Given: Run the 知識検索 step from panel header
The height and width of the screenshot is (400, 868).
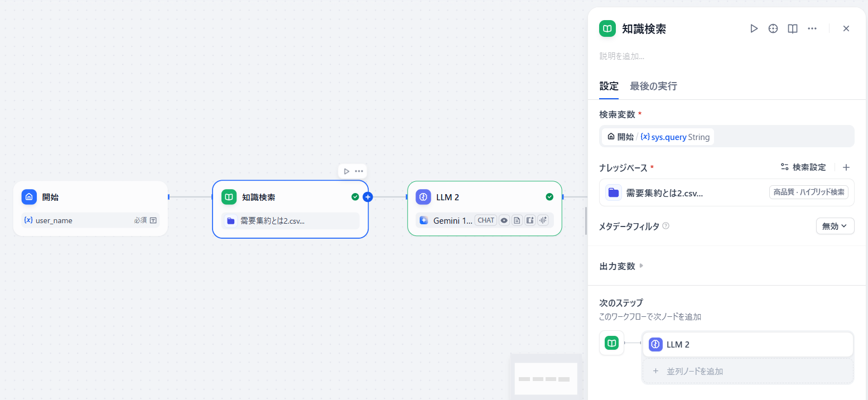Looking at the screenshot, I should (754, 28).
